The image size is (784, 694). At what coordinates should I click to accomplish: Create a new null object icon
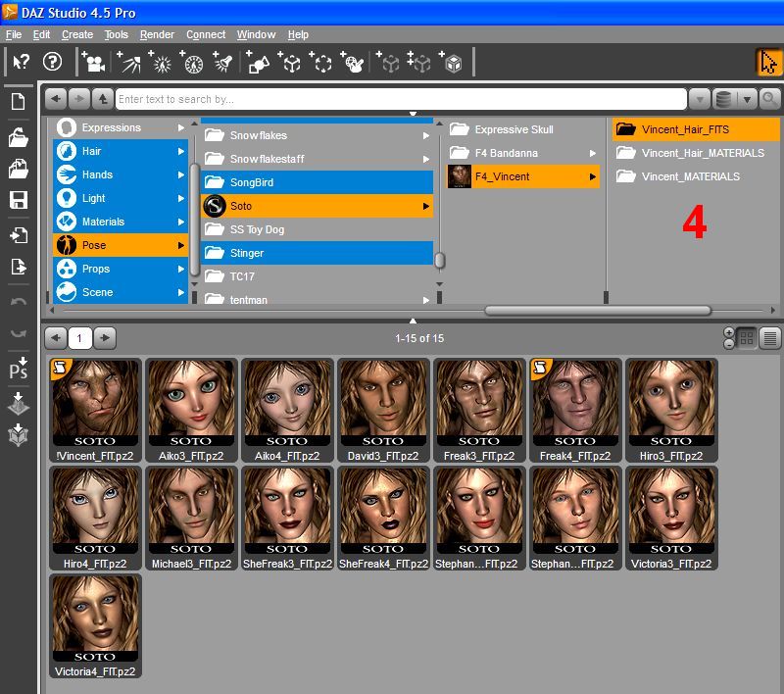[x=289, y=62]
